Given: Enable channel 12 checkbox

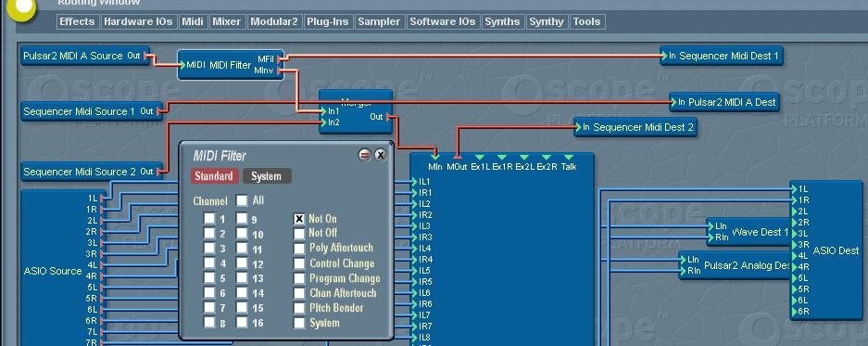Looking at the screenshot, I should pos(242,263).
